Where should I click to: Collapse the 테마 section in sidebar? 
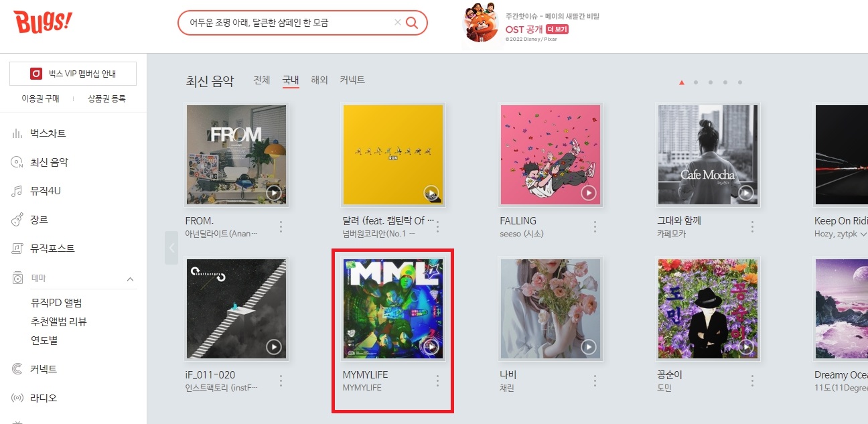tap(130, 279)
